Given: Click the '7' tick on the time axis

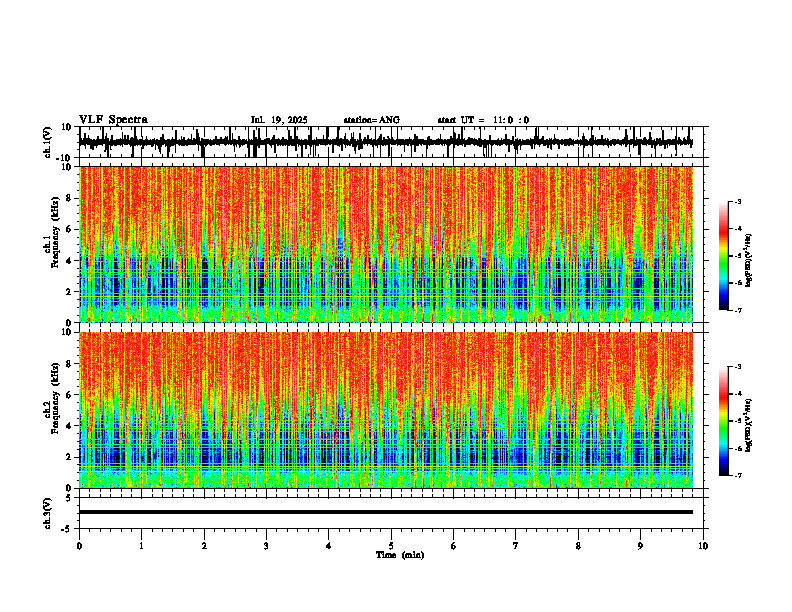Looking at the screenshot, I should (x=516, y=546).
